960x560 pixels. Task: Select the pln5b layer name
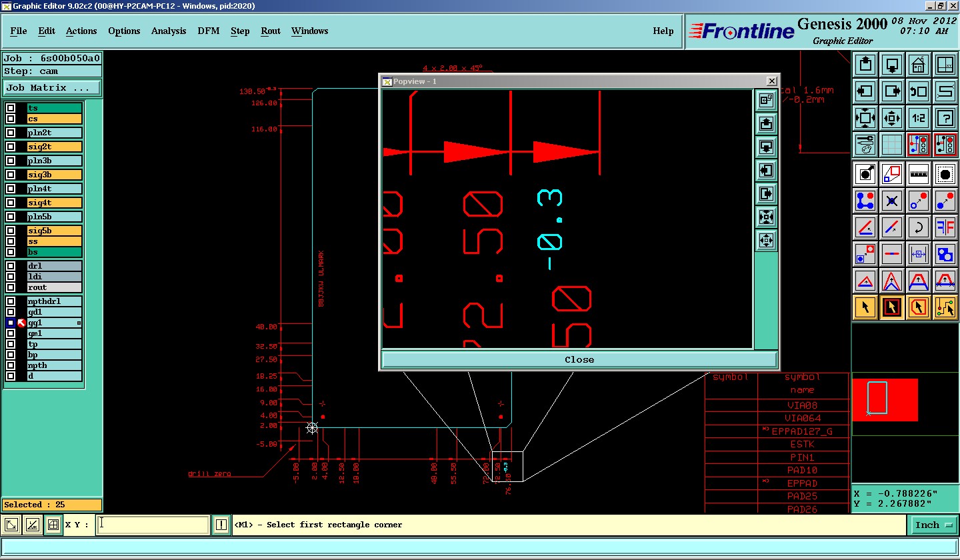click(54, 217)
